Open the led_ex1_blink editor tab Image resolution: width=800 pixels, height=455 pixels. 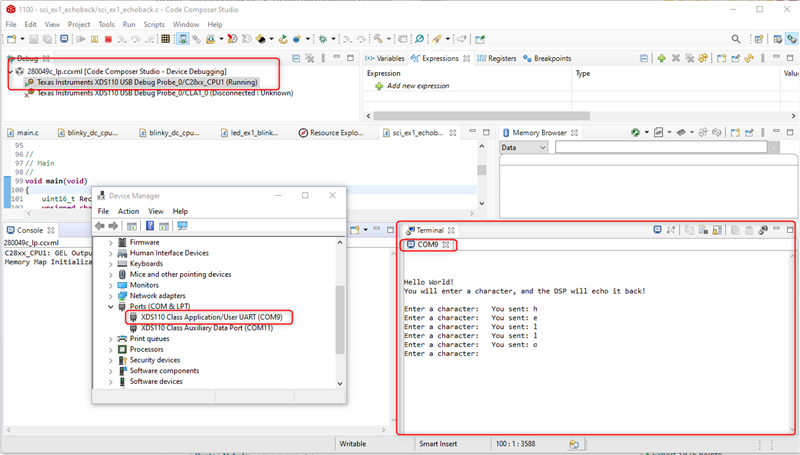(x=249, y=133)
